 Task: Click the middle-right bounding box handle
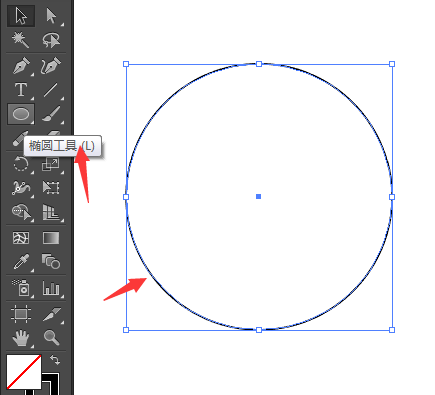[x=392, y=197]
